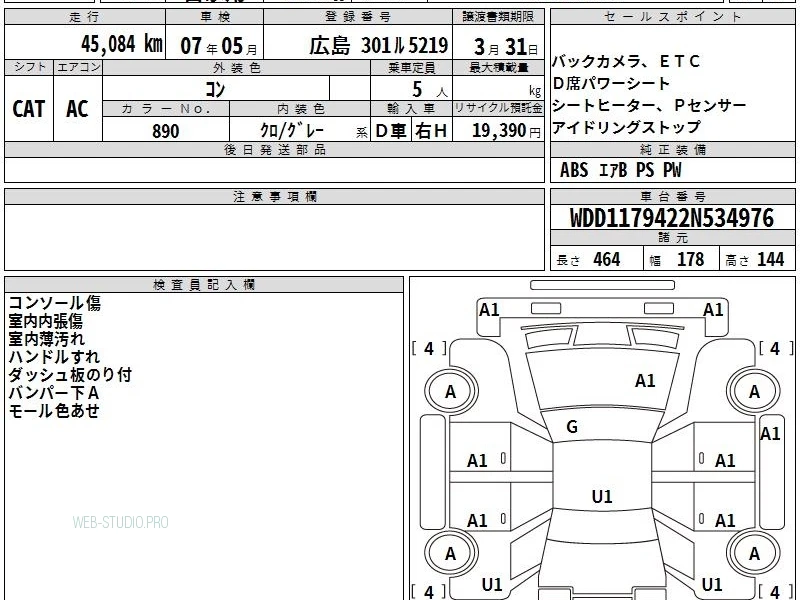Click the CAT shift value
This screenshot has height=600, width=800.
tap(29, 108)
